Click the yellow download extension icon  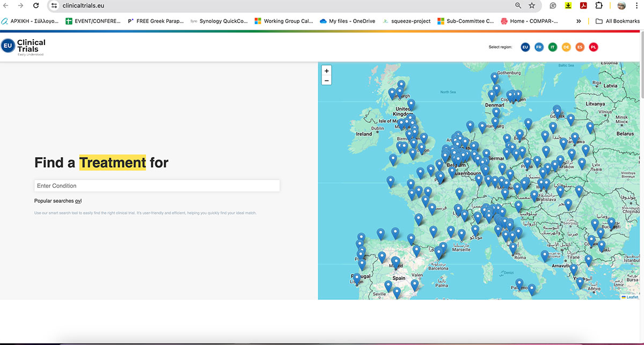568,5
